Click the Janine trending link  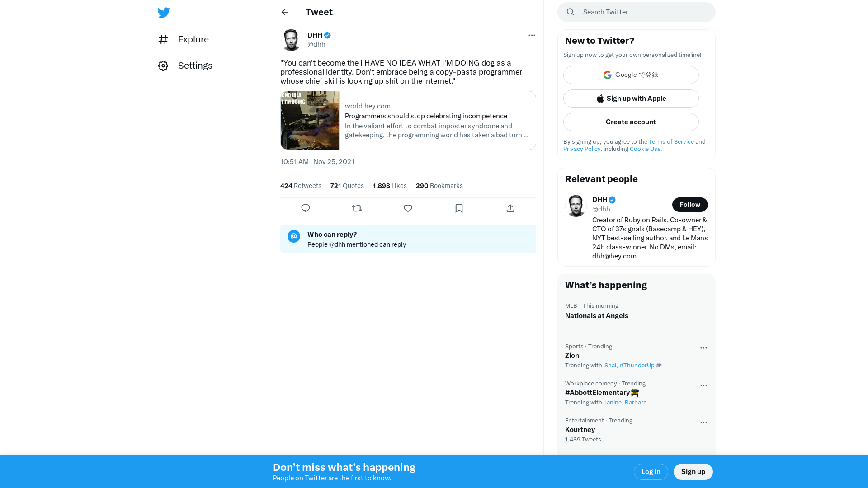[613, 403]
